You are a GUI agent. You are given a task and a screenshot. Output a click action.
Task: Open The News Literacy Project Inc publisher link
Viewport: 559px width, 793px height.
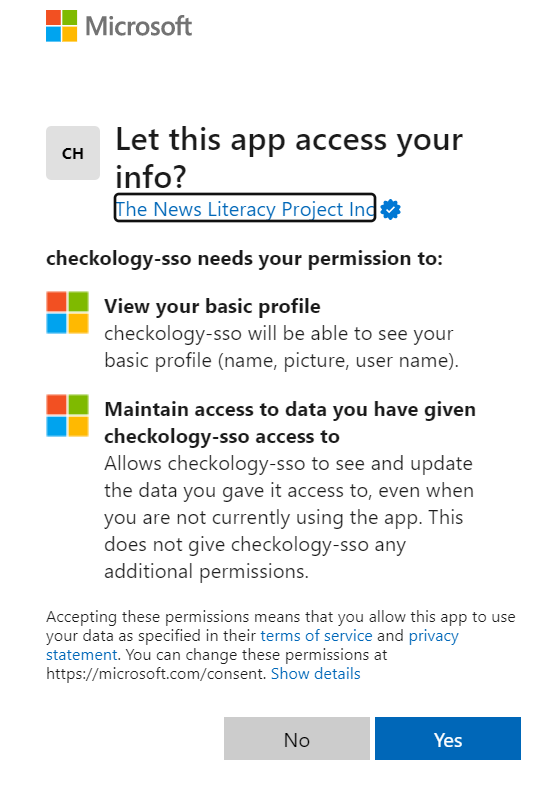245,209
